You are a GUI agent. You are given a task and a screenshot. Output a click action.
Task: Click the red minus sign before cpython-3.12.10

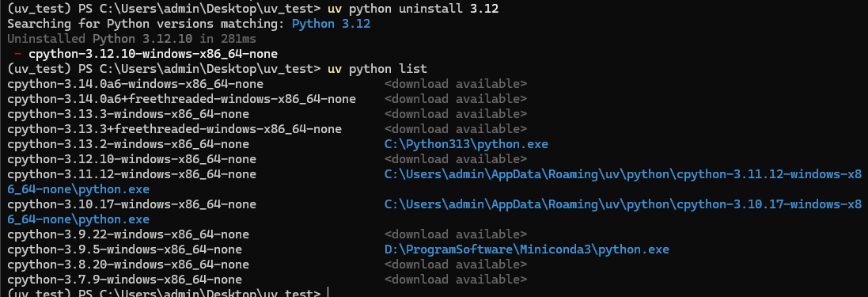[17, 55]
